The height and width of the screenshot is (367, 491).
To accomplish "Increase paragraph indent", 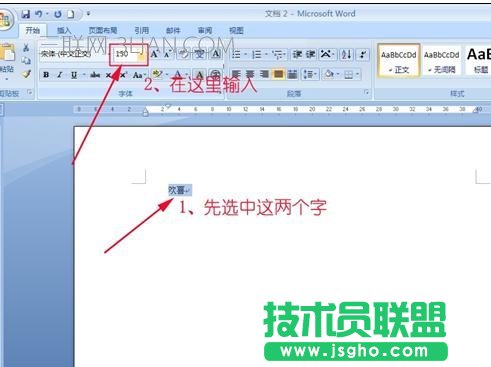I will tap(311, 54).
